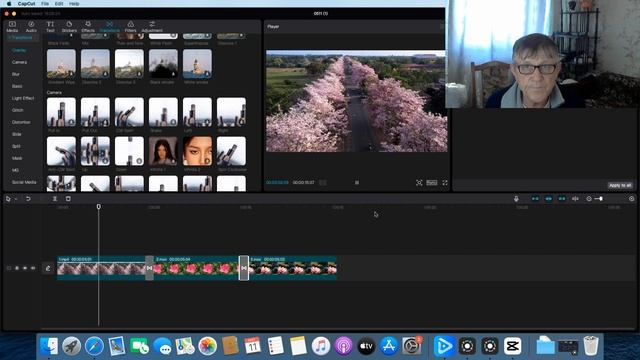Delete the selected timeline item
The height and width of the screenshot is (360, 640).
click(x=68, y=199)
